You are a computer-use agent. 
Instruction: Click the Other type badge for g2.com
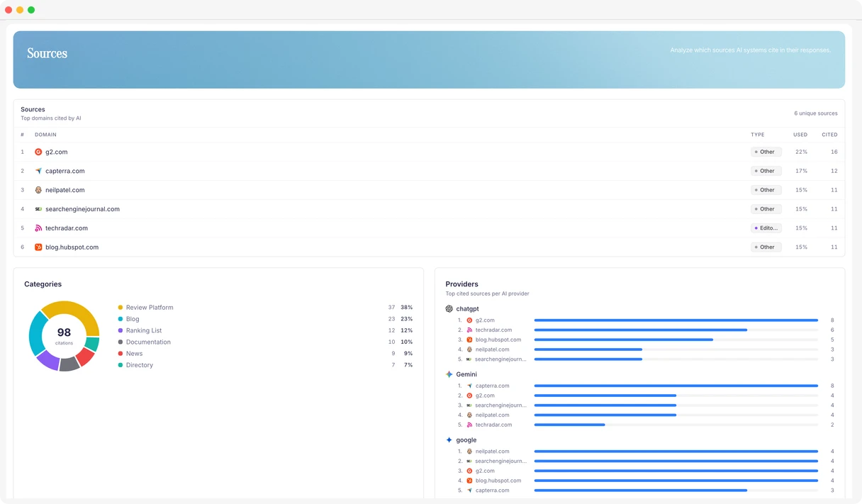766,152
